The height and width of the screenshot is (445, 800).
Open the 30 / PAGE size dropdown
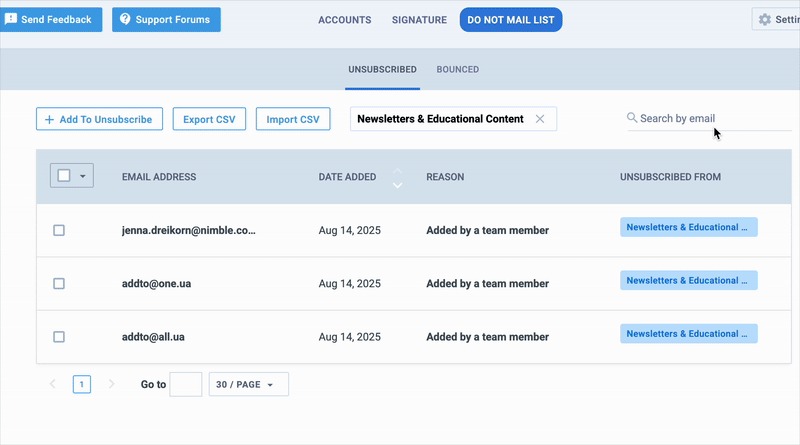click(248, 384)
